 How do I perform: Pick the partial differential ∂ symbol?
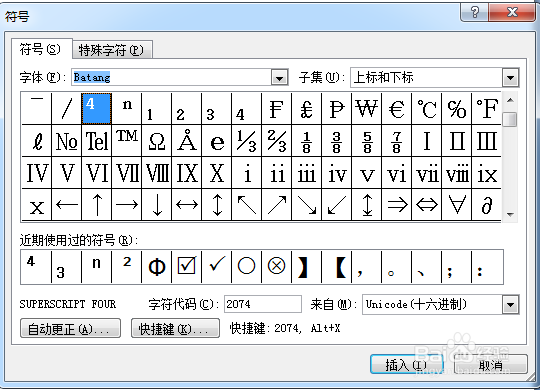tap(486, 205)
